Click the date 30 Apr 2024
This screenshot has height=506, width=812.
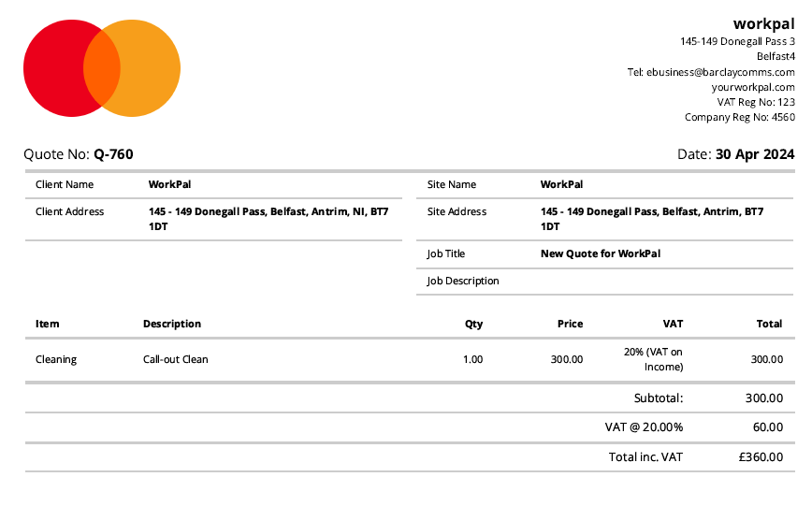(755, 154)
